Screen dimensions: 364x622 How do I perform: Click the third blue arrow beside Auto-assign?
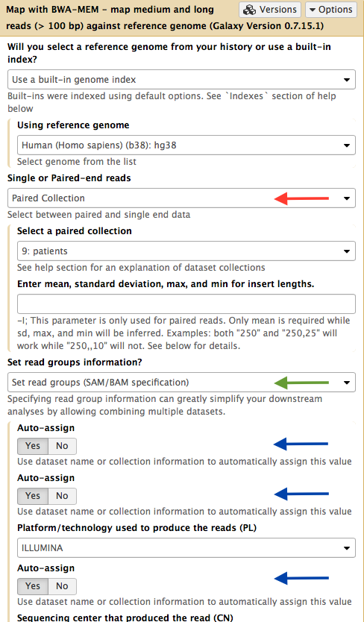coord(301,578)
